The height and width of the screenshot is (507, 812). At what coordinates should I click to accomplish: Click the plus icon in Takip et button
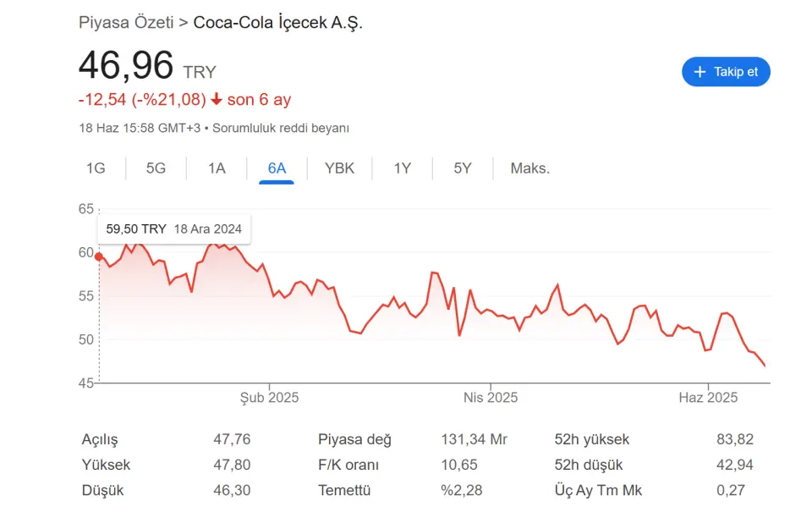700,72
